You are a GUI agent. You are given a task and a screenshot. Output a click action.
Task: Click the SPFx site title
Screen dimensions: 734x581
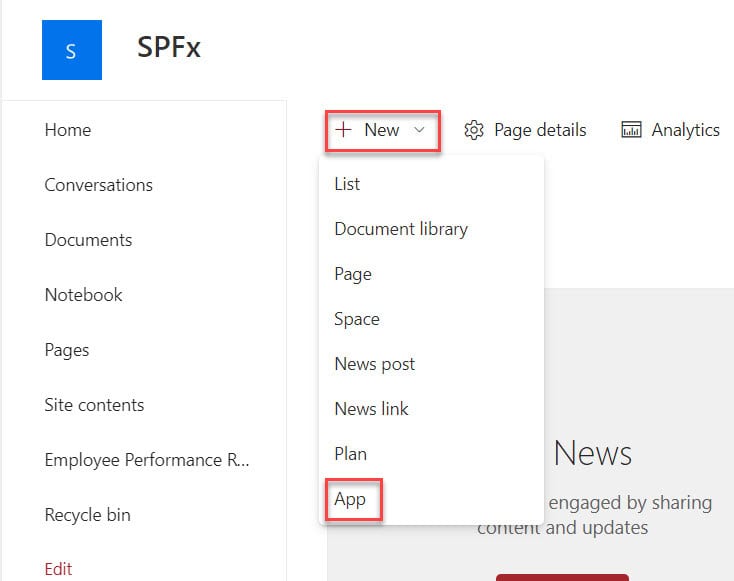[x=169, y=47]
